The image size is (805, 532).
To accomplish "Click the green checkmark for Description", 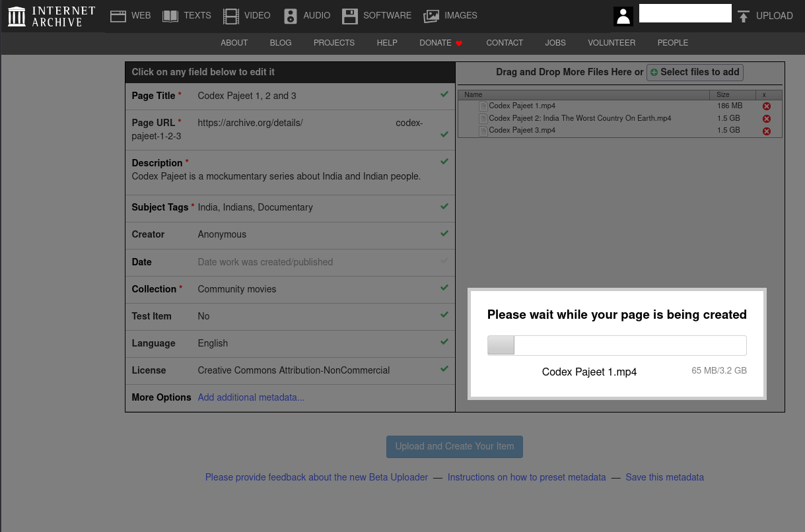I will click(444, 162).
